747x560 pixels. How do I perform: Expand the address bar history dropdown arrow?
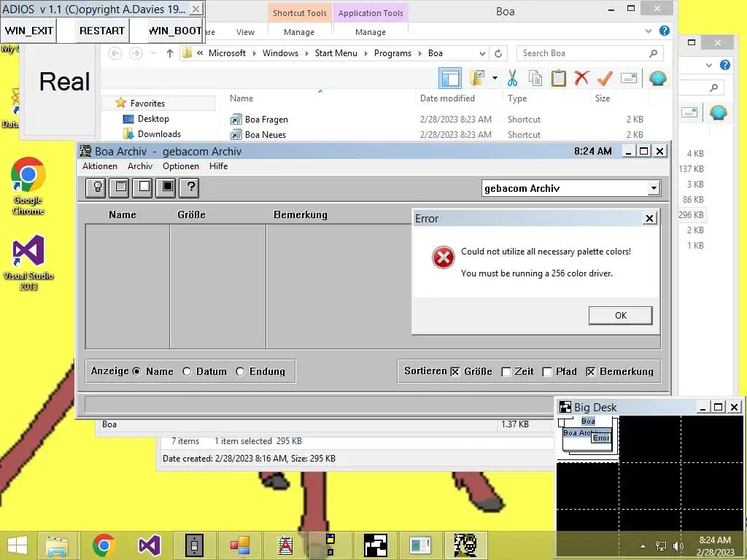pyautogui.click(x=483, y=53)
